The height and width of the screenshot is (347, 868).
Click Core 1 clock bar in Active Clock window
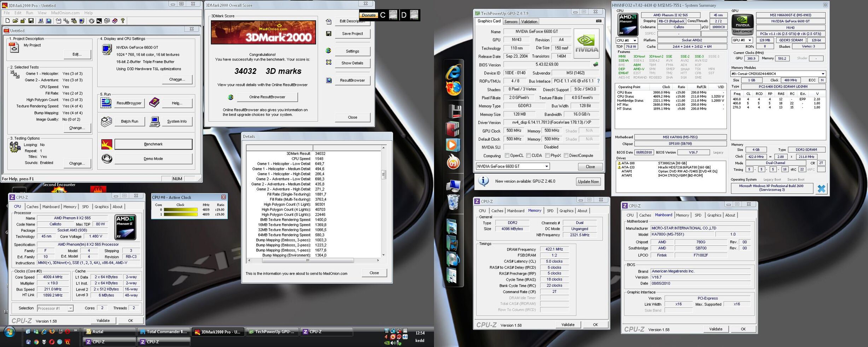click(x=181, y=214)
